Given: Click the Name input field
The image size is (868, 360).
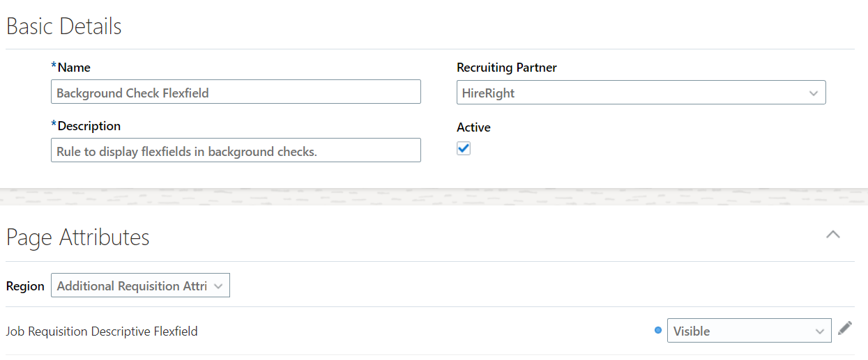Looking at the screenshot, I should coord(236,93).
